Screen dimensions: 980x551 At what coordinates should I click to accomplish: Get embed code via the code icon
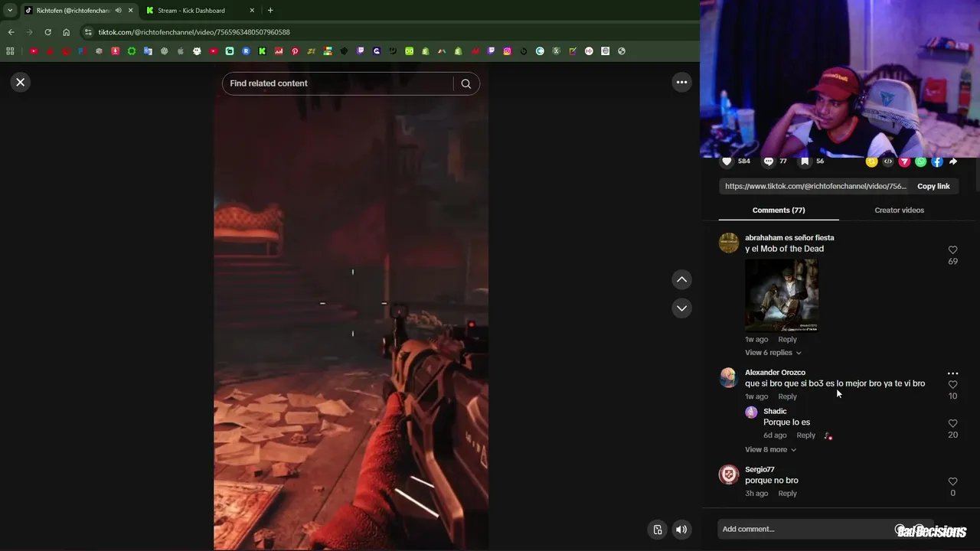888,161
